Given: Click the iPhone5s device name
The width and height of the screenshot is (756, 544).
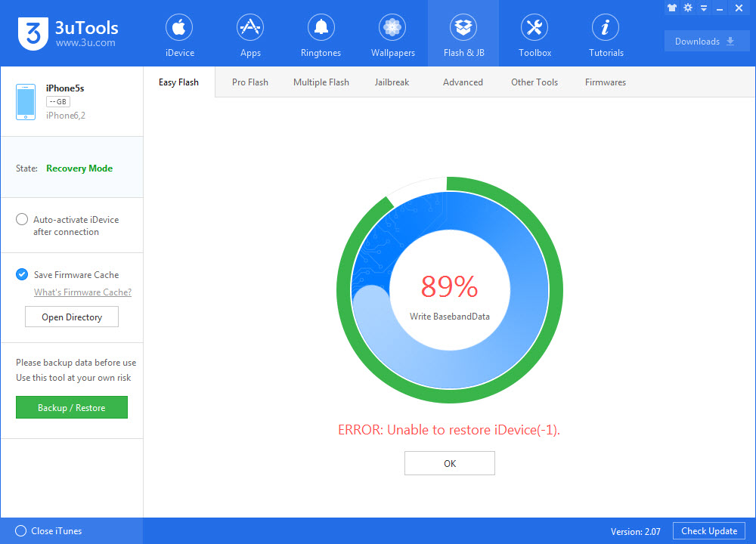Looking at the screenshot, I should (65, 88).
